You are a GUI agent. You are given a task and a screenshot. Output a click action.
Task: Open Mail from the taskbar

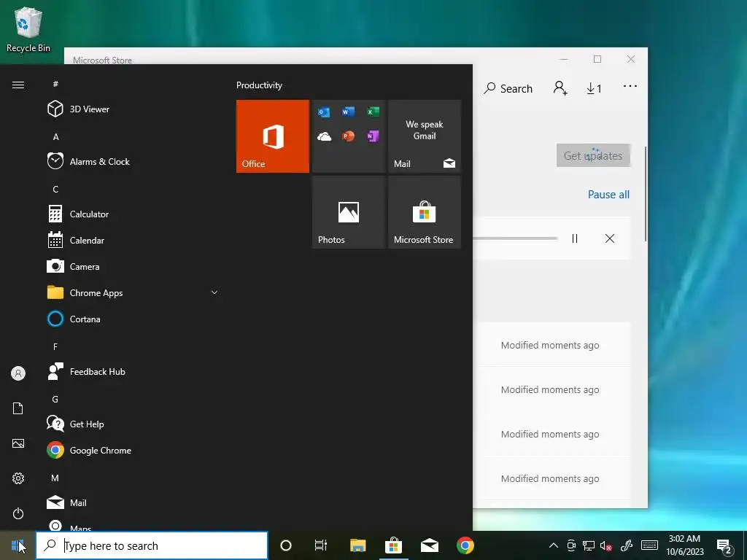pos(430,545)
